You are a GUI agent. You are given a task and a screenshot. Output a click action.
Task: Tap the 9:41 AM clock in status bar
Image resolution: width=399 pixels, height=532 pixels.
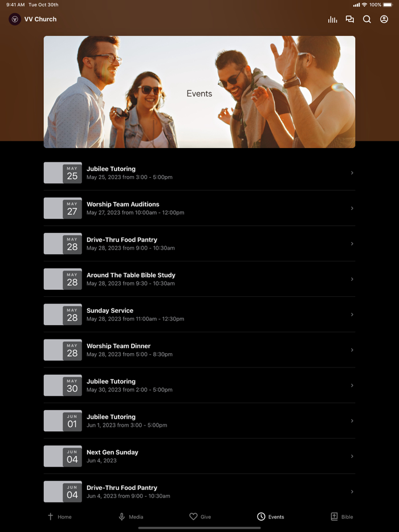pos(15,5)
